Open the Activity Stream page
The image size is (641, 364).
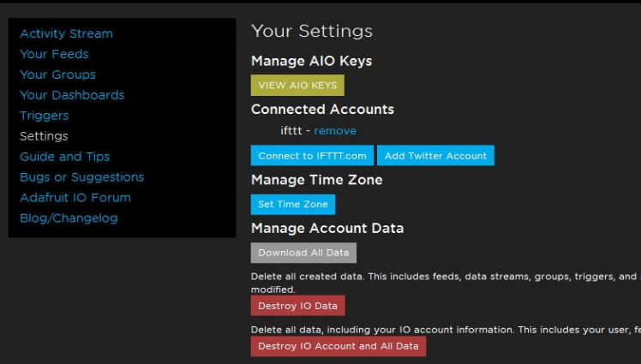click(66, 33)
